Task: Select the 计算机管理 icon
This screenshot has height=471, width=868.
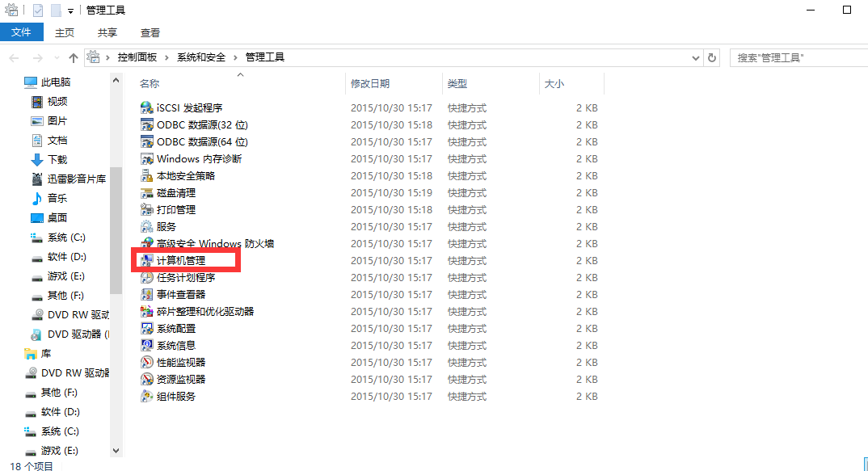Action: pos(147,260)
